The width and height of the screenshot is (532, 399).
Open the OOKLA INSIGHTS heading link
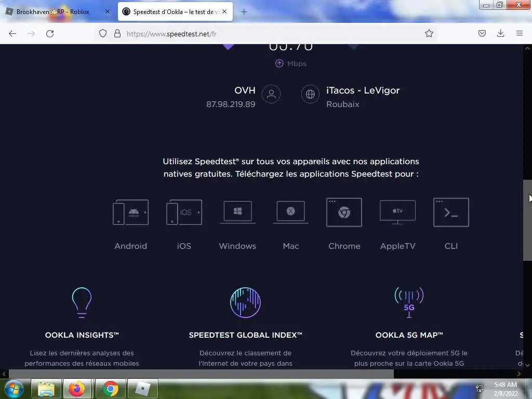(82, 335)
